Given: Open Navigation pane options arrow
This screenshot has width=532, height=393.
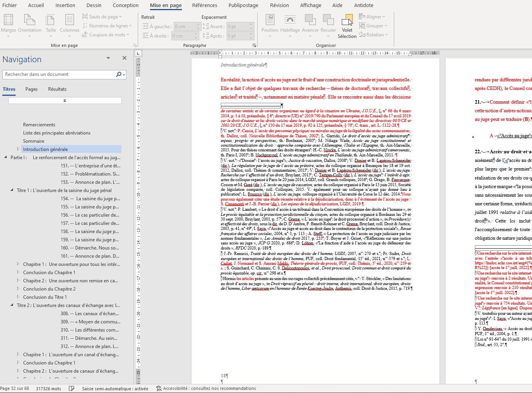Looking at the screenshot, I should (x=108, y=58).
